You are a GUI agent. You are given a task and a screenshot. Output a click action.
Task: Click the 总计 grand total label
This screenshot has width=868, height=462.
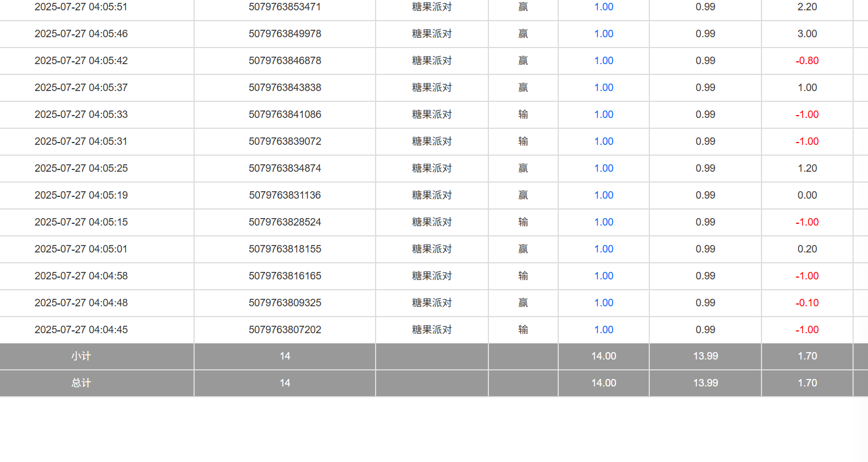[x=81, y=383]
